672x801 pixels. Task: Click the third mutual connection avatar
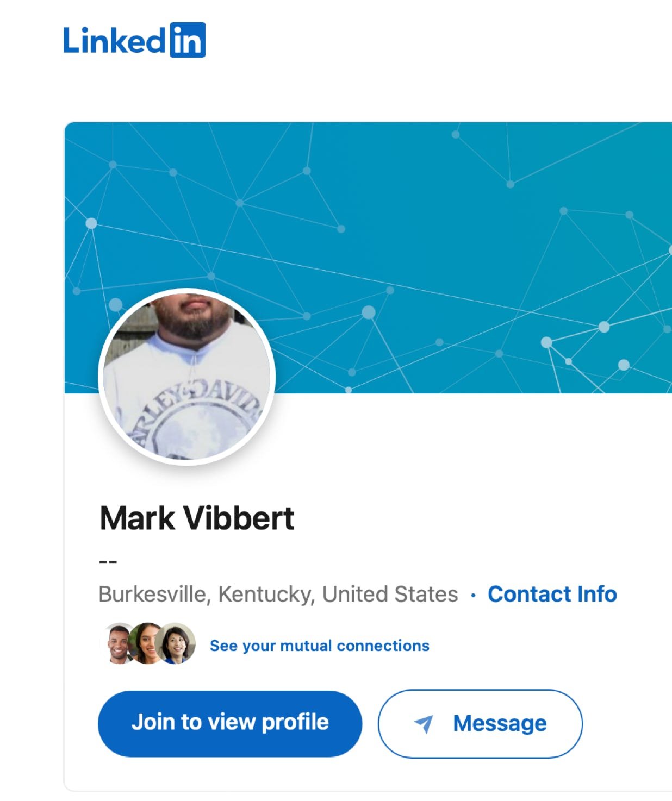177,644
